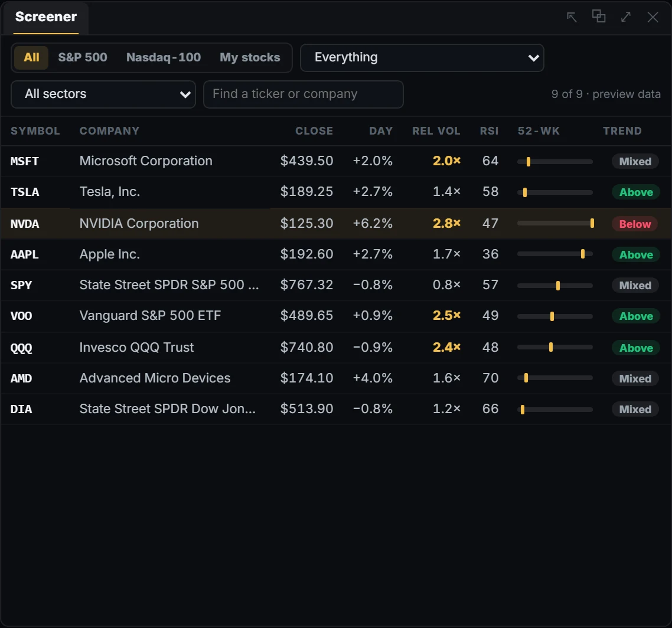Select the NVDA symbol

pos(25,224)
